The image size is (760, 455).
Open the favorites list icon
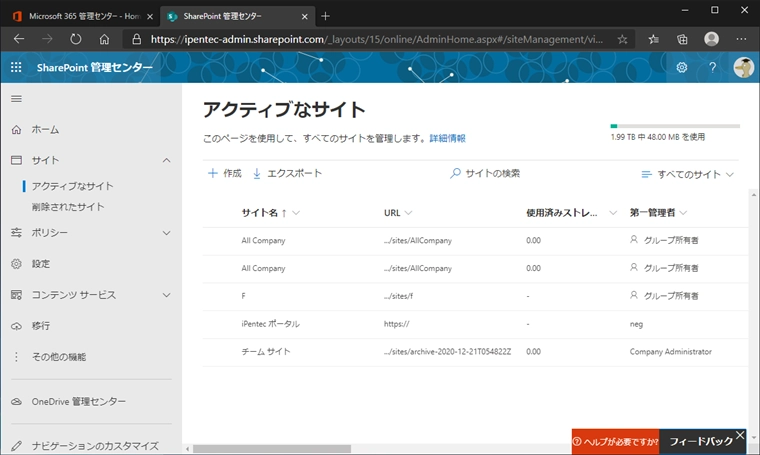point(653,39)
